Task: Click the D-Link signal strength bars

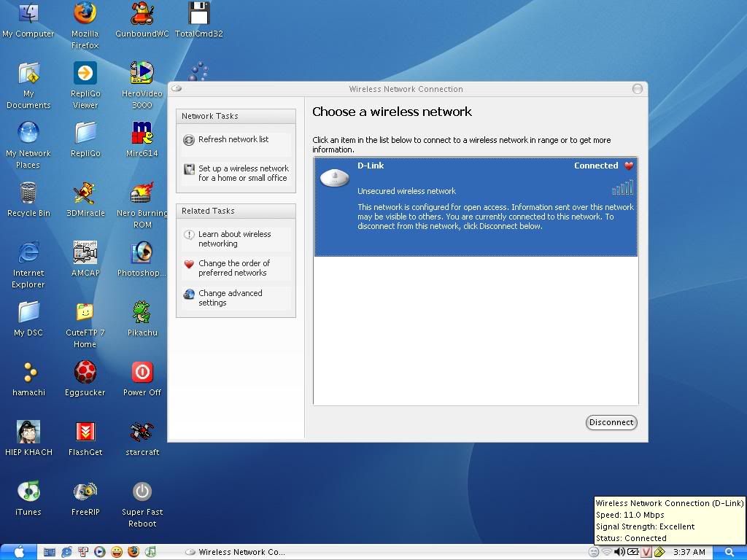Action: click(623, 187)
